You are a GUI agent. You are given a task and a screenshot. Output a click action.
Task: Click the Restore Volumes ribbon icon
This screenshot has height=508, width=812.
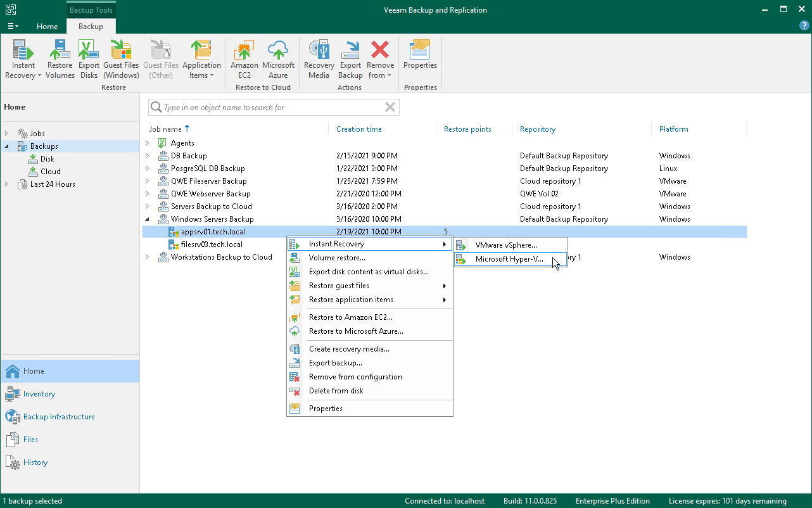[x=60, y=60]
